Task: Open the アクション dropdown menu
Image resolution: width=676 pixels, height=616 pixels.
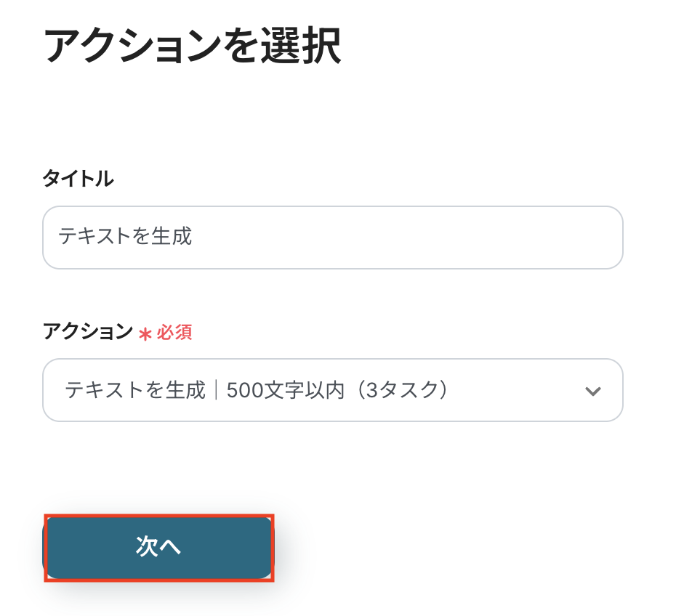Action: pyautogui.click(x=332, y=390)
